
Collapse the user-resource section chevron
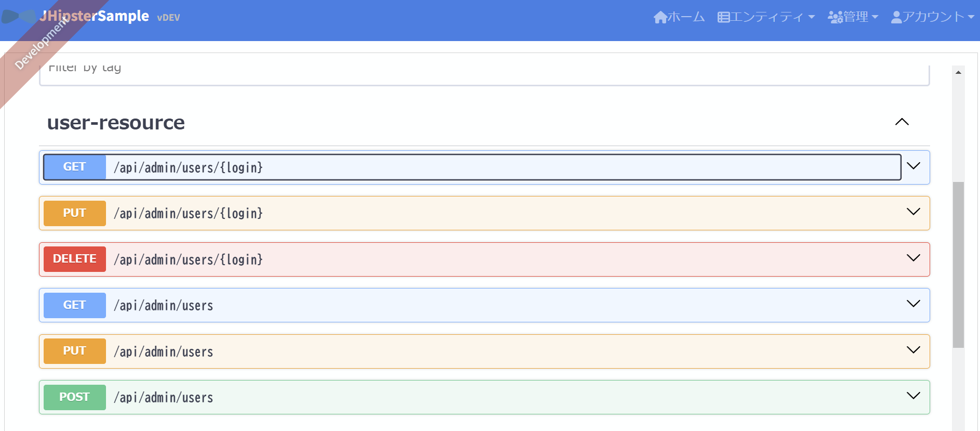pyautogui.click(x=902, y=122)
